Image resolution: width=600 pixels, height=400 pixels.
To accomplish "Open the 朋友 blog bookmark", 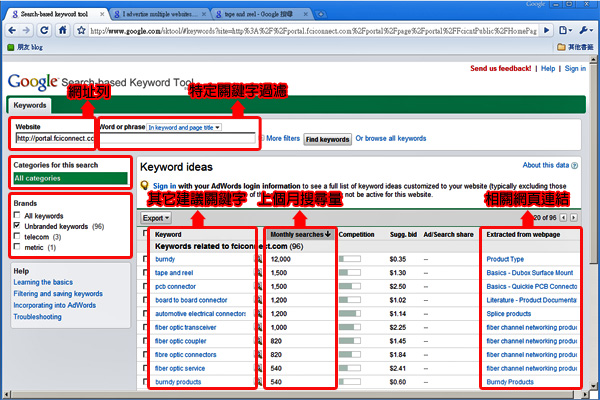I will pos(25,47).
